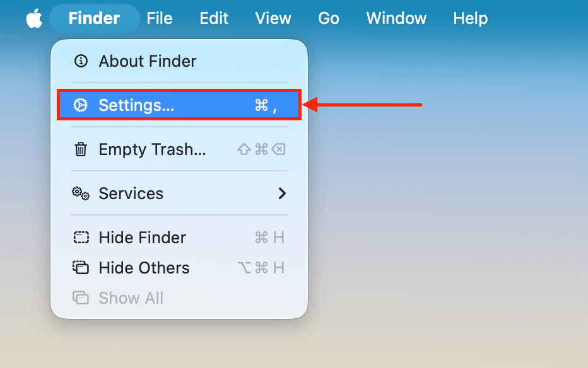
Task: Open the Apple menu
Action: point(34,18)
